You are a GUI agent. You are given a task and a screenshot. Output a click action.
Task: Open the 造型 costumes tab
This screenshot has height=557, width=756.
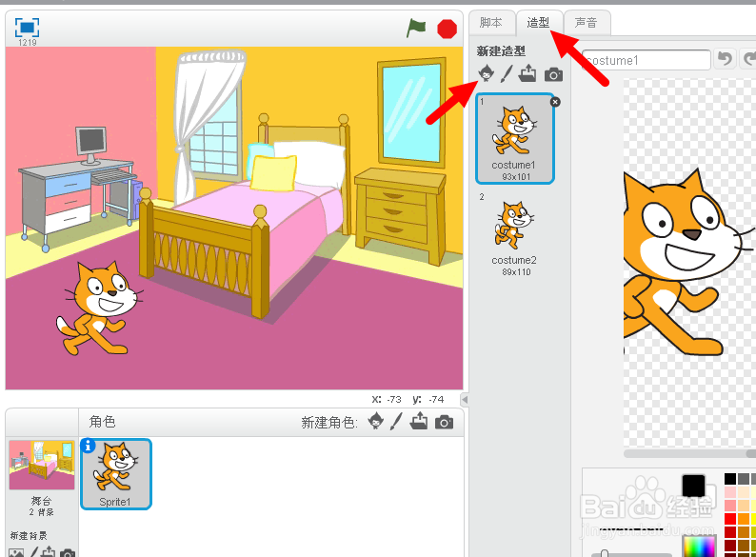pos(539,23)
